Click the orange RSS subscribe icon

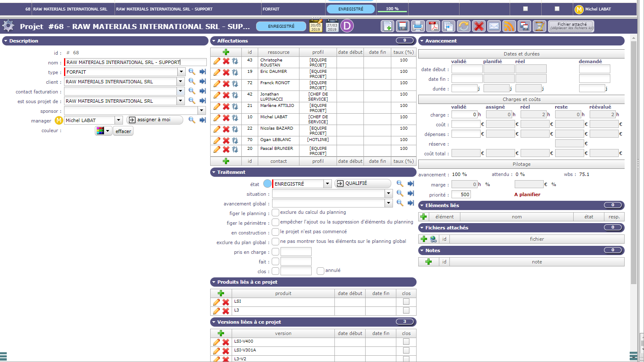pos(509,26)
